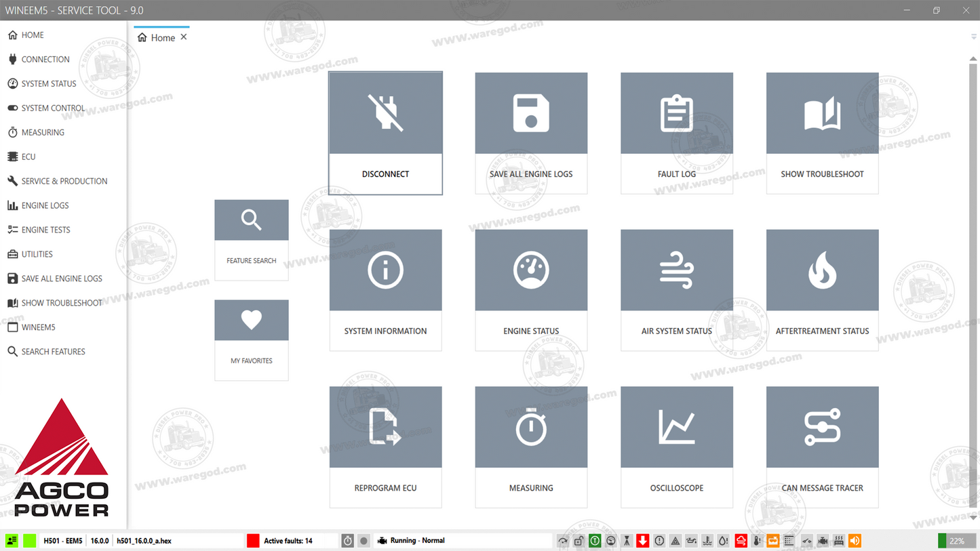The image size is (980, 551).
Task: Open FEATURE SEARCH magnifier tile
Action: [x=252, y=239]
